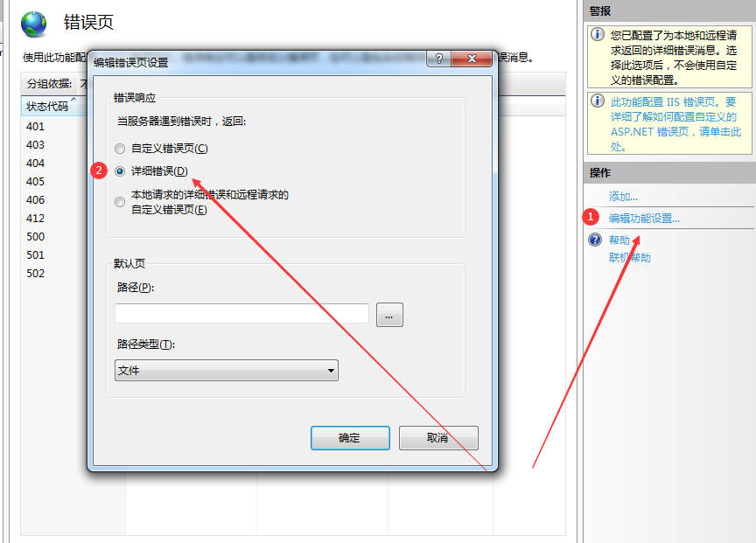
Task: Select the 自定义错误页 radio button
Action: 120,149
